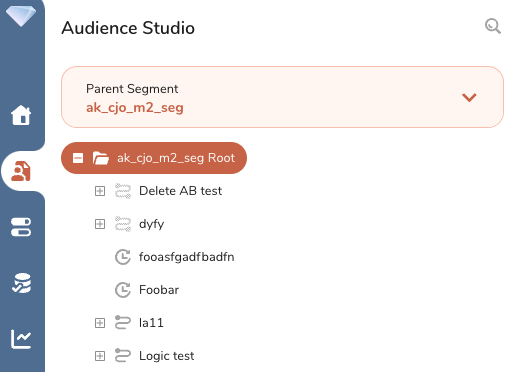Select the Foobar segment
Image resolution: width=513 pixels, height=372 pixels.
pos(159,290)
